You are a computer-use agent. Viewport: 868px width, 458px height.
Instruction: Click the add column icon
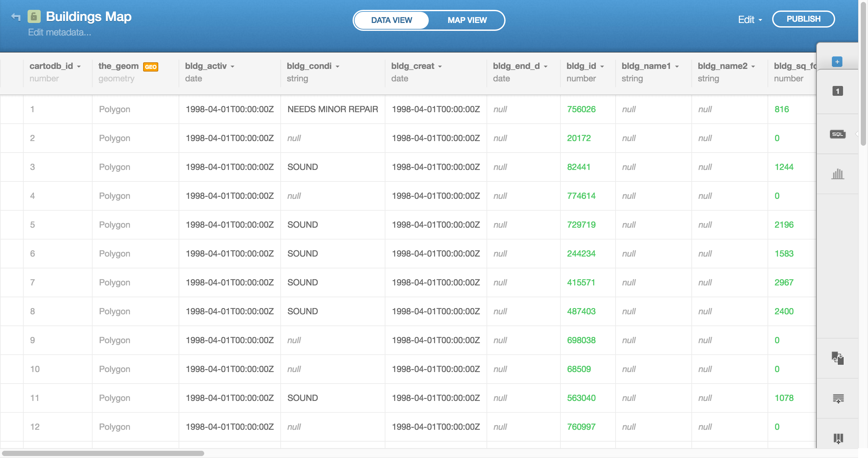(838, 438)
